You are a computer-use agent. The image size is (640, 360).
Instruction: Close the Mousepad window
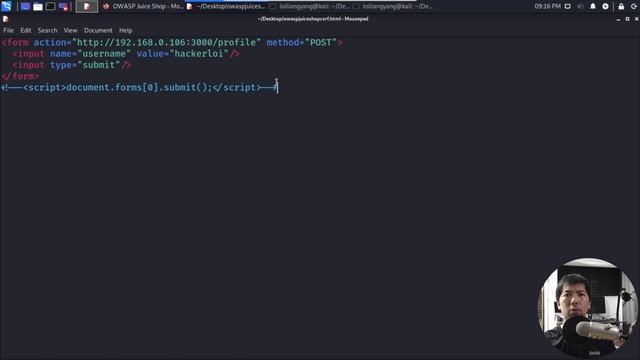tap(636, 19)
